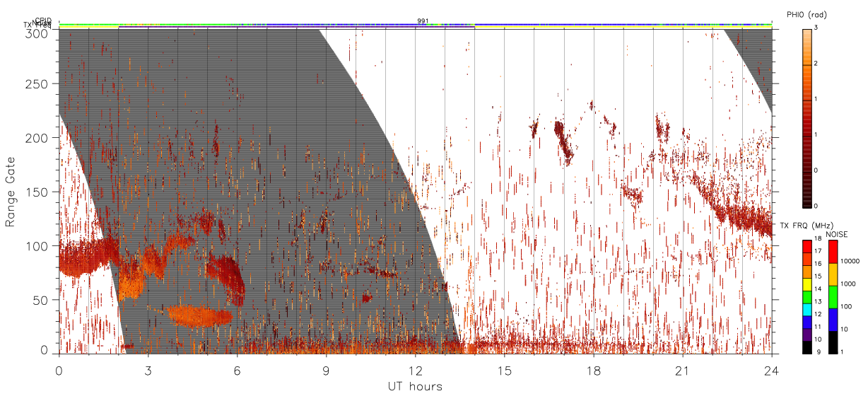Click tick label 24 on UT hours axis
This screenshot has height=401, width=868.
point(771,371)
